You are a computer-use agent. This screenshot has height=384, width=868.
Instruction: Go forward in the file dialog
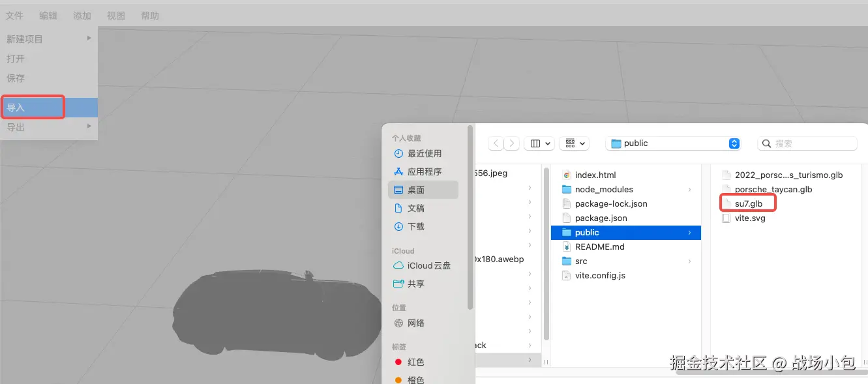pos(513,143)
